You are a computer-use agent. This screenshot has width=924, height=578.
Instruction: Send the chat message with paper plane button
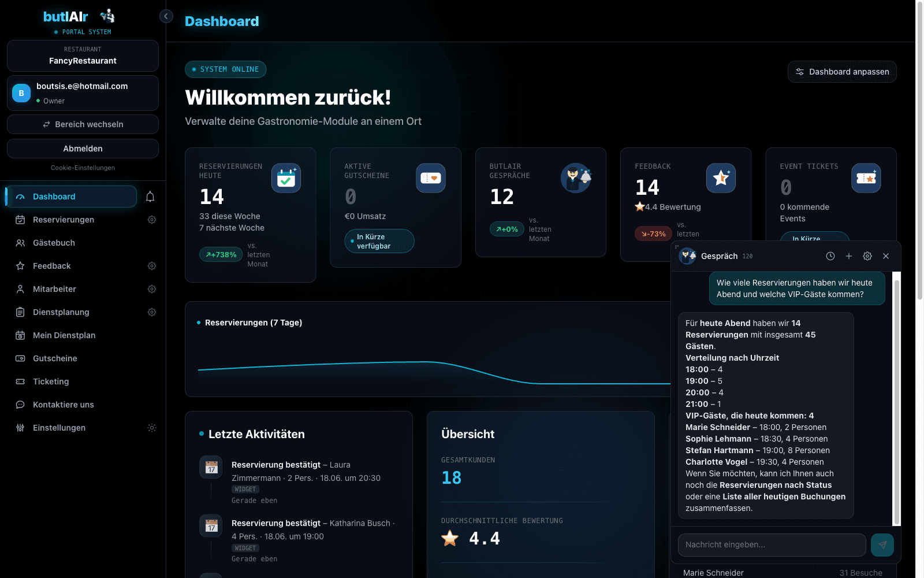(882, 544)
